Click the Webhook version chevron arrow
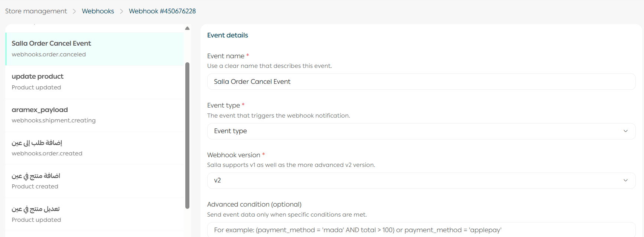This screenshot has width=644, height=237. point(625,180)
